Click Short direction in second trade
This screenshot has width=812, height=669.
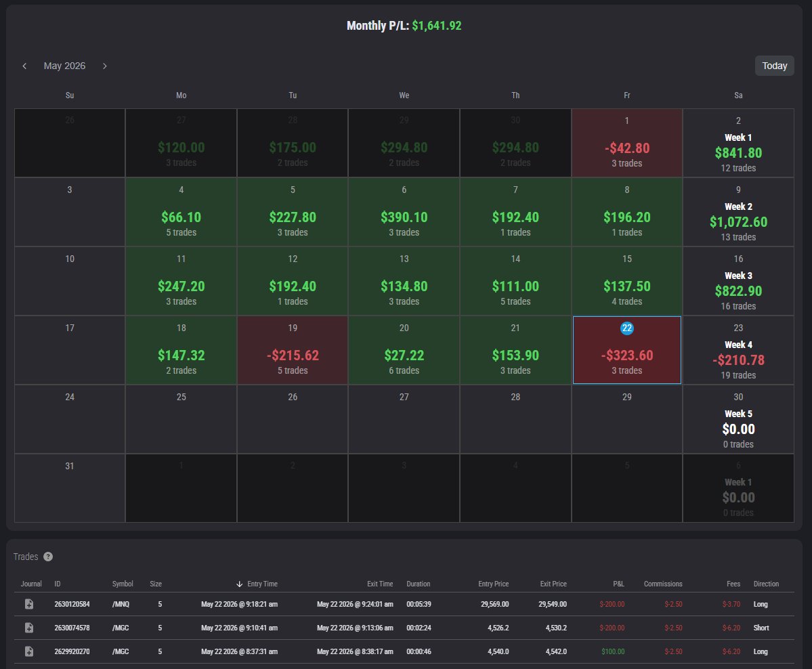[761, 628]
